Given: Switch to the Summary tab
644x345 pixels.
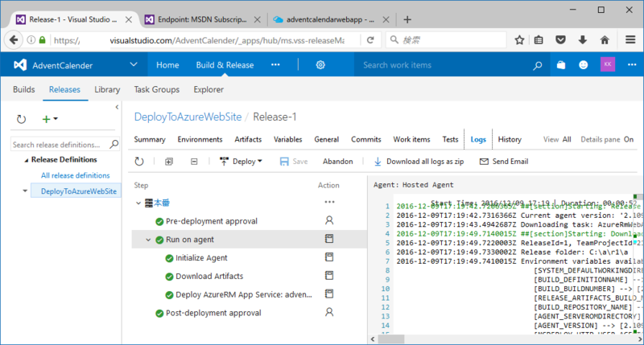Looking at the screenshot, I should pos(150,139).
